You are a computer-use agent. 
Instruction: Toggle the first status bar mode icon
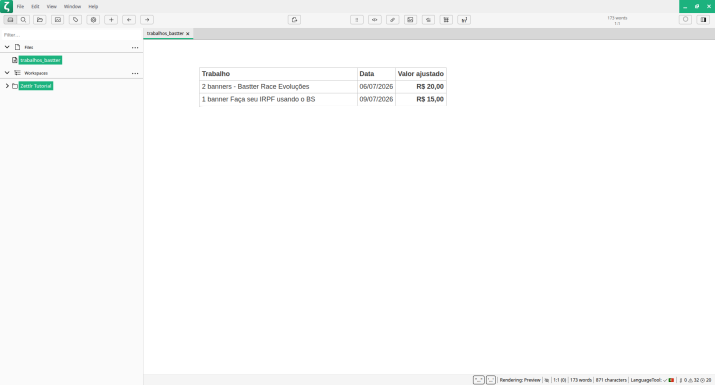pos(478,380)
